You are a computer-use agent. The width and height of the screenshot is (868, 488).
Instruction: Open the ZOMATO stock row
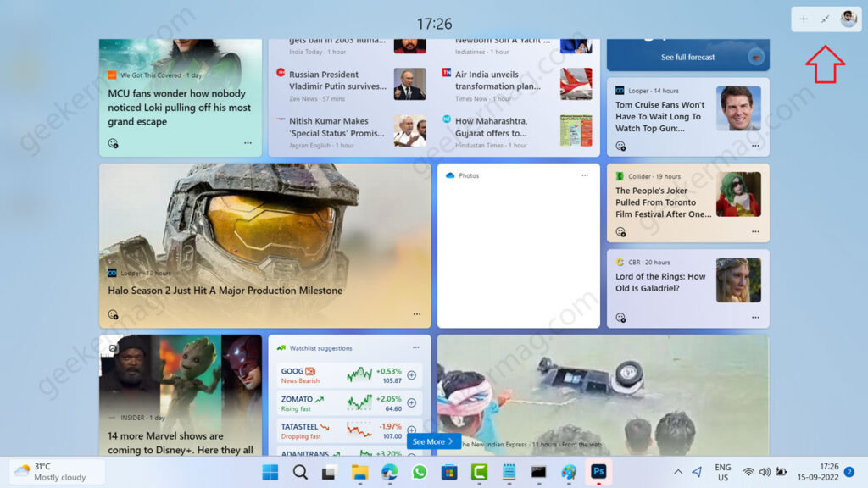point(349,402)
